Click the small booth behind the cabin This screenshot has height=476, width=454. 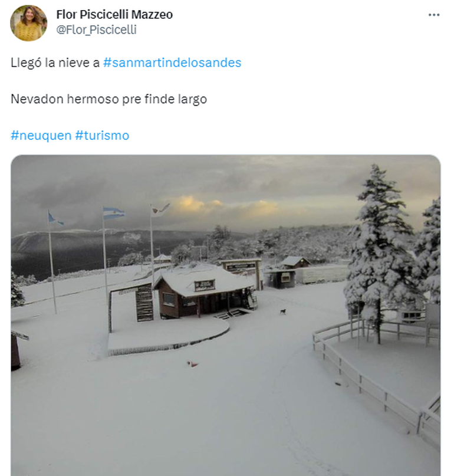pos(280,279)
